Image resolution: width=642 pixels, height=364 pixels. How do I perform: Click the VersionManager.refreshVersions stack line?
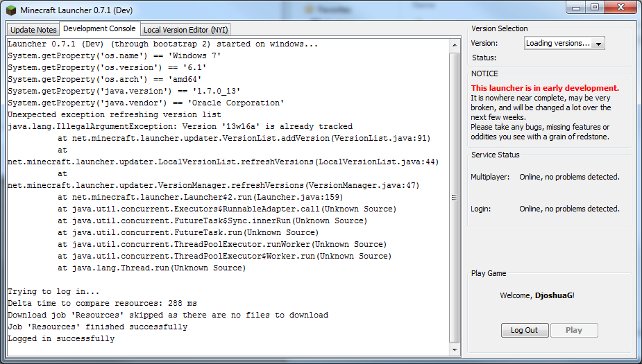[x=213, y=185]
